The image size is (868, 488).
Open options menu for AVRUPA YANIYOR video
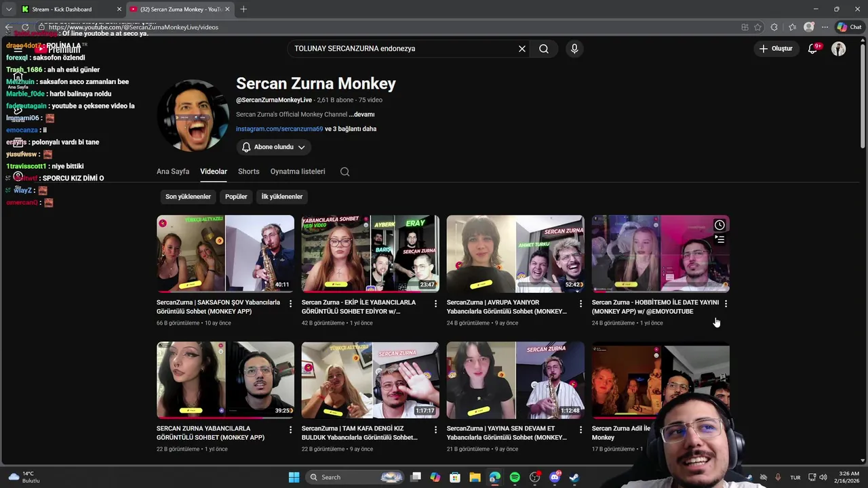point(580,304)
